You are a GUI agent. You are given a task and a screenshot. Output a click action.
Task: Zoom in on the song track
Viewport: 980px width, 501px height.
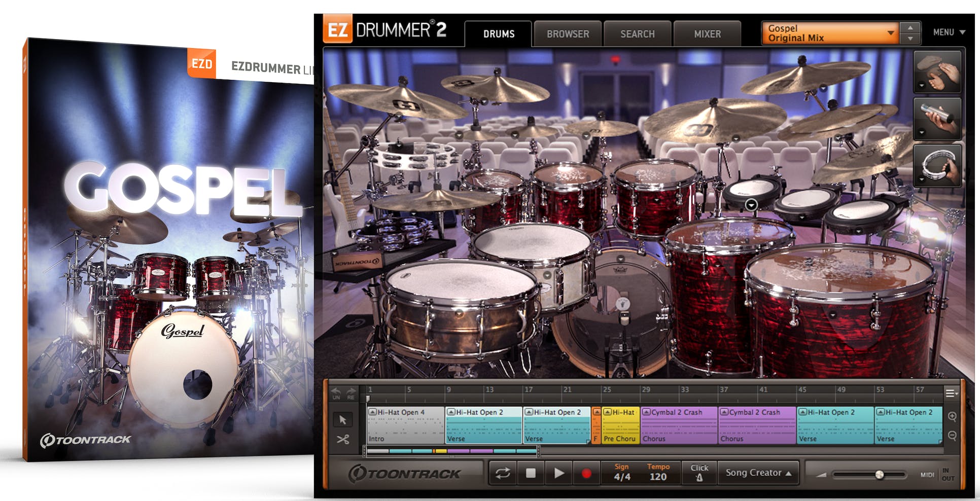952,416
